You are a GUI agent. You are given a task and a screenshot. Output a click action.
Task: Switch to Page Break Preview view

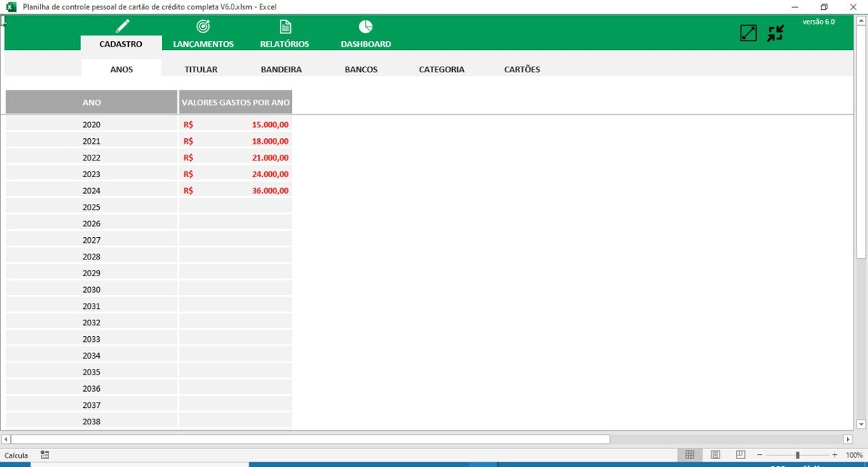(x=740, y=455)
